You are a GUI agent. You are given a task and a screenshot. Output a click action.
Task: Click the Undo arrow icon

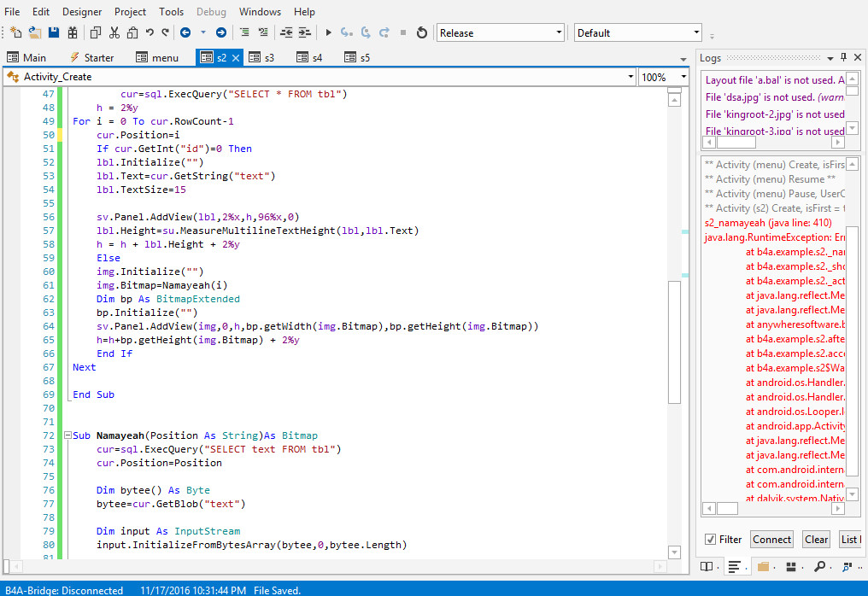(x=150, y=32)
